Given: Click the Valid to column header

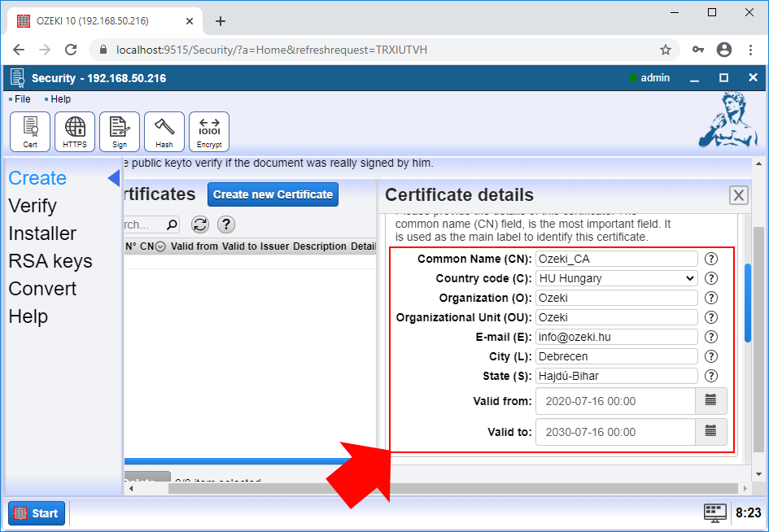Looking at the screenshot, I should pos(240,246).
